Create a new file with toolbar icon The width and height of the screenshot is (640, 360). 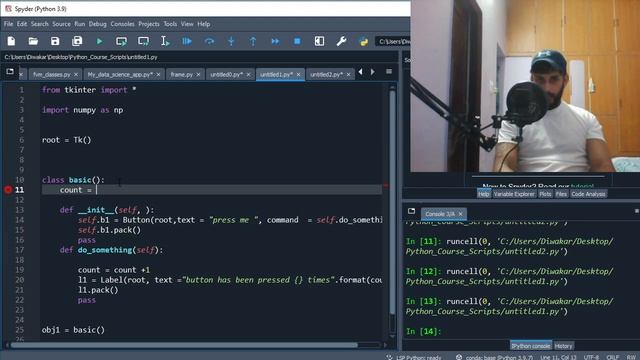pos(11,41)
